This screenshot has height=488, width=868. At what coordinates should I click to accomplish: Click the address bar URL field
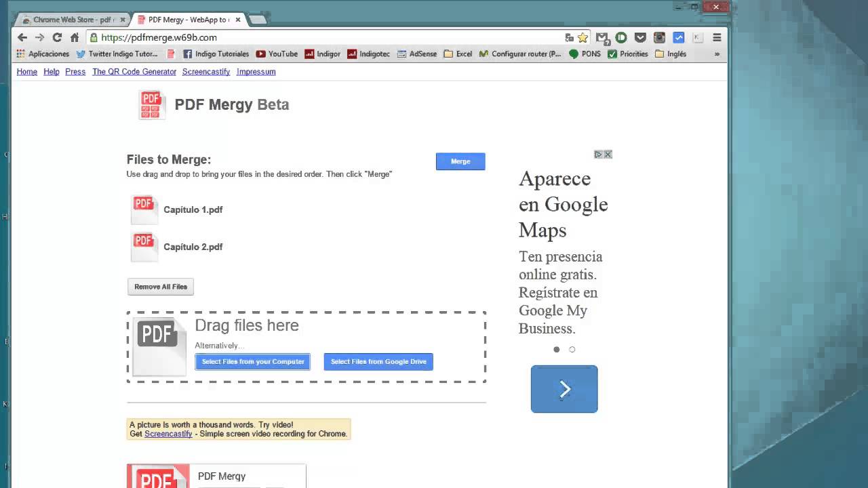pyautogui.click(x=325, y=38)
